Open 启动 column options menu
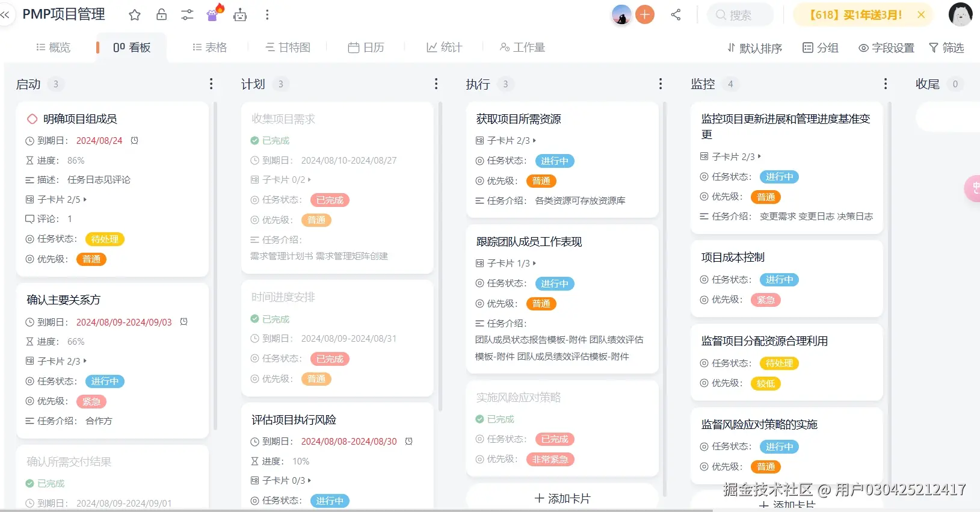This screenshot has width=980, height=512. [x=211, y=84]
